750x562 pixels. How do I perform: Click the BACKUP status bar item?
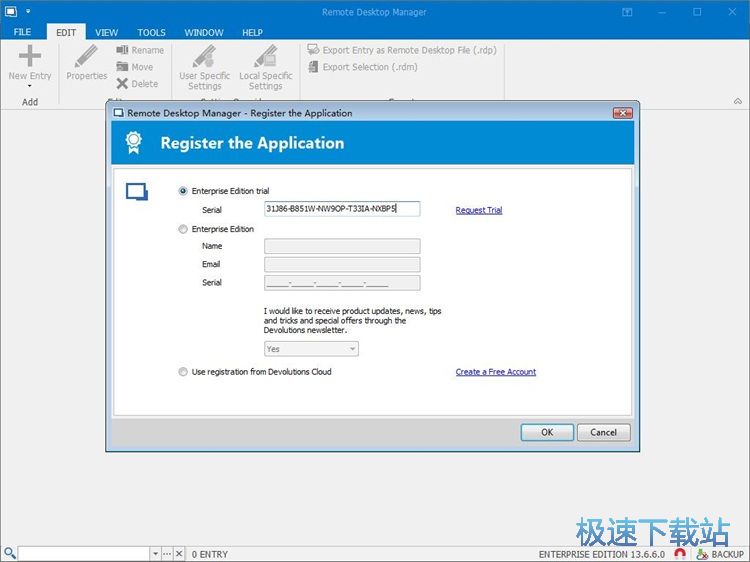coord(720,554)
